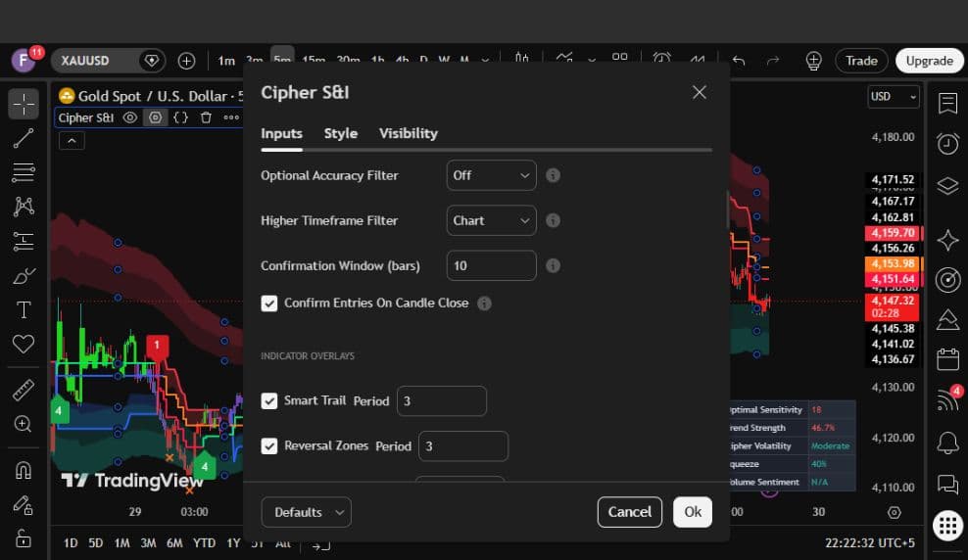Screen dimensions: 968x560
Task: Open the Fibonacci retracement tools
Action: pos(24,172)
